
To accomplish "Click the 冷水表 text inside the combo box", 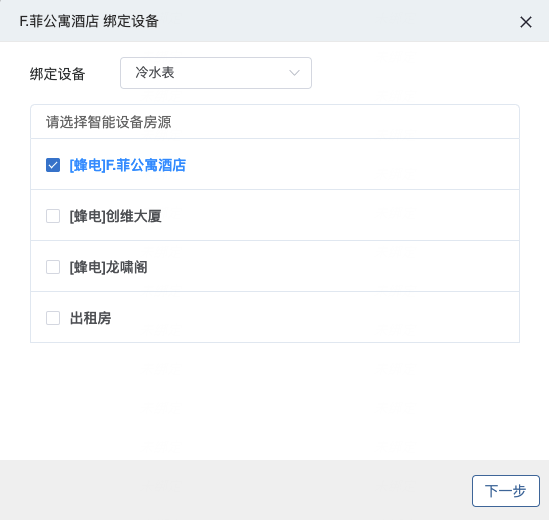I will point(155,72).
